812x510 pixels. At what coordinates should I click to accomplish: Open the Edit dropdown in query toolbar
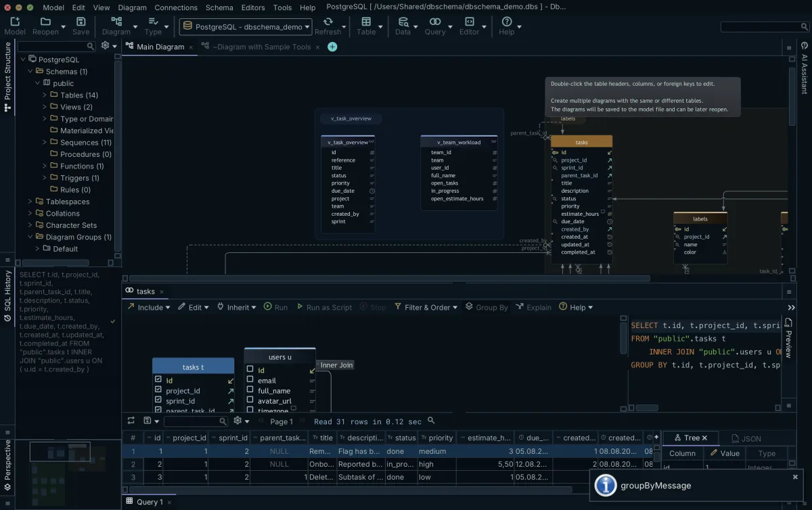point(194,307)
